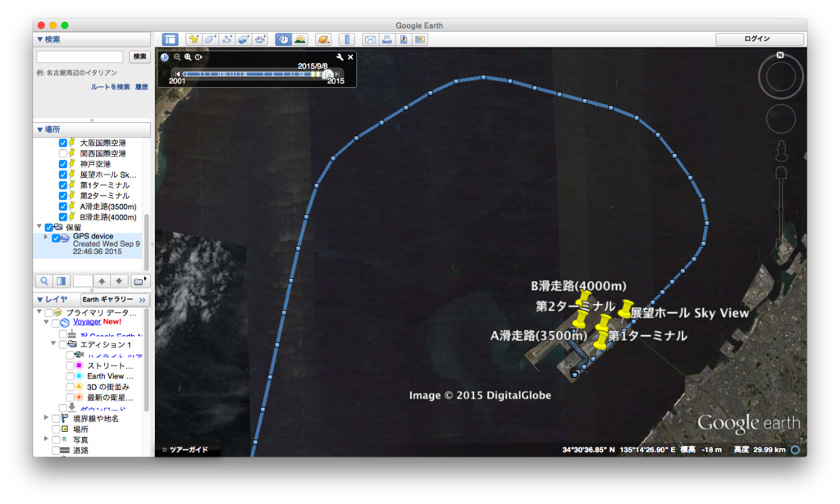Uncheck the 神戸空港 placemark
The height and width of the screenshot is (504, 840).
62,164
